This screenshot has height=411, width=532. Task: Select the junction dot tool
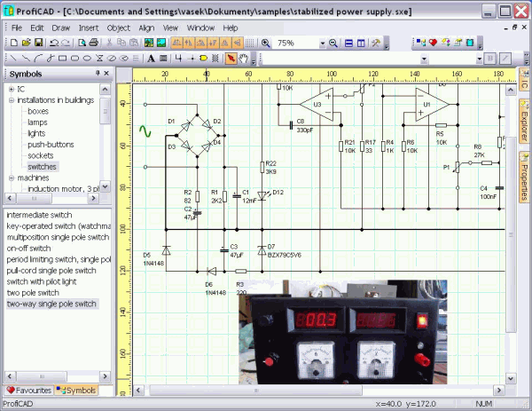(191, 59)
